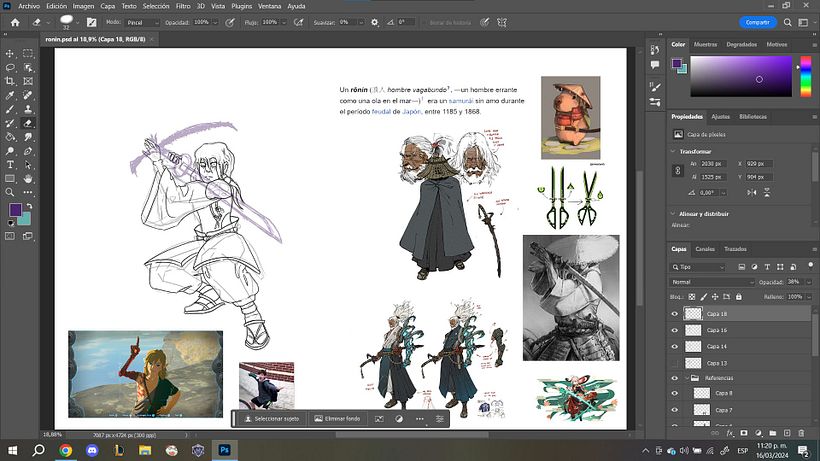Swap foreground and background colors
This screenshot has width=820, height=461.
(29, 206)
